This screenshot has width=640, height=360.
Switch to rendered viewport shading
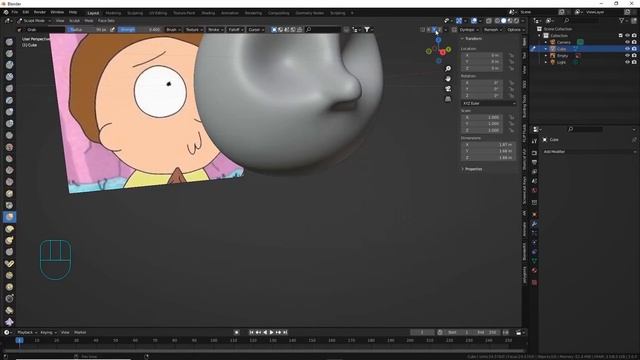517,21
